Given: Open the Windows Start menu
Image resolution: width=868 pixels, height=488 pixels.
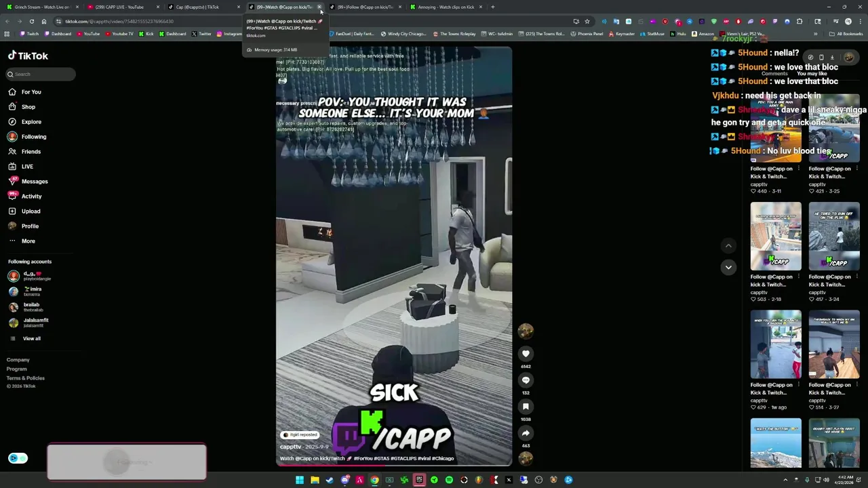Looking at the screenshot, I should tap(300, 480).
